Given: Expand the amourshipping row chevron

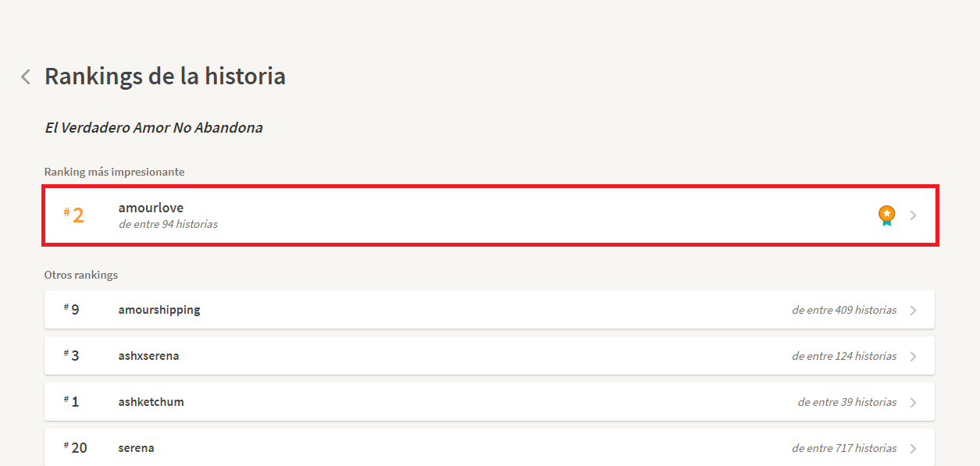Looking at the screenshot, I should point(914,311).
